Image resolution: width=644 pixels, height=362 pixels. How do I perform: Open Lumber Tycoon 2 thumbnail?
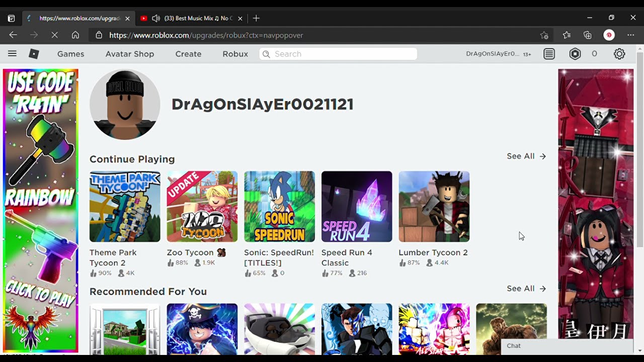(434, 207)
